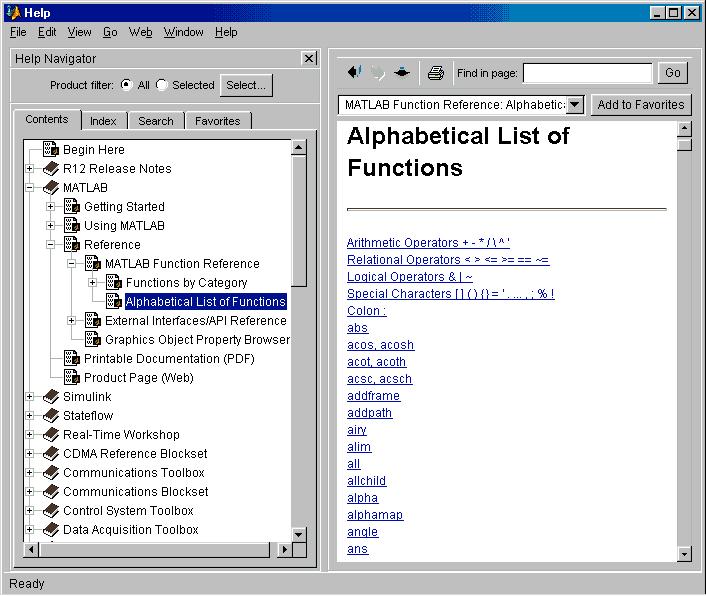Collapse the MATLAB tree node

pos(30,188)
